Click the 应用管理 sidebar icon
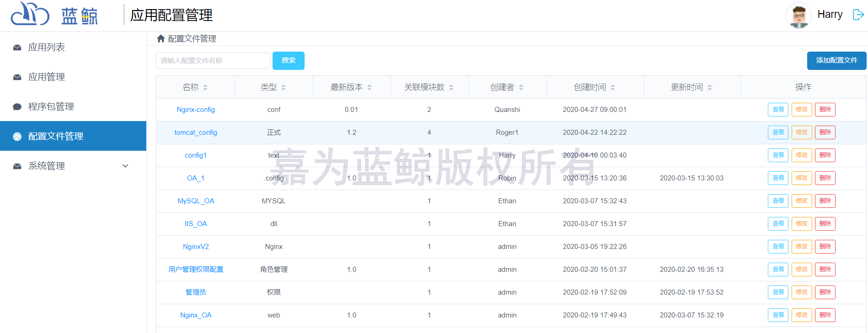Image resolution: width=868 pixels, height=333 pixels. [x=17, y=77]
